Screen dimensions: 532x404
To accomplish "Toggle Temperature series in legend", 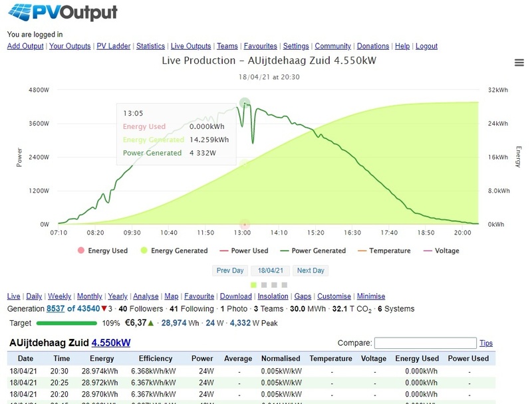I will tap(384, 251).
